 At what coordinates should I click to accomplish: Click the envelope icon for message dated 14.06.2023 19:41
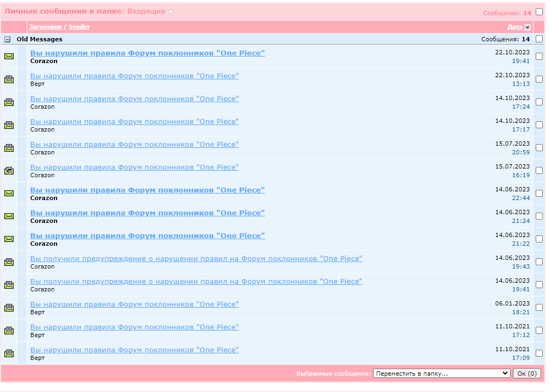9,285
